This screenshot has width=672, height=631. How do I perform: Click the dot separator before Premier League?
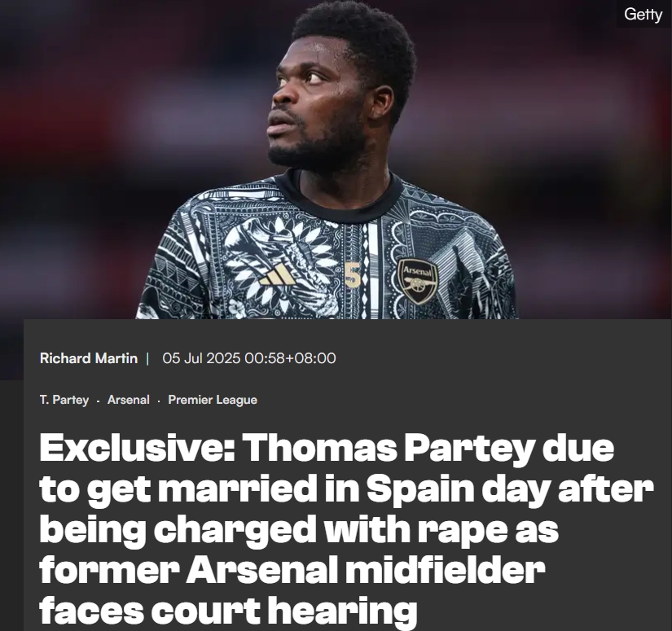(x=160, y=401)
